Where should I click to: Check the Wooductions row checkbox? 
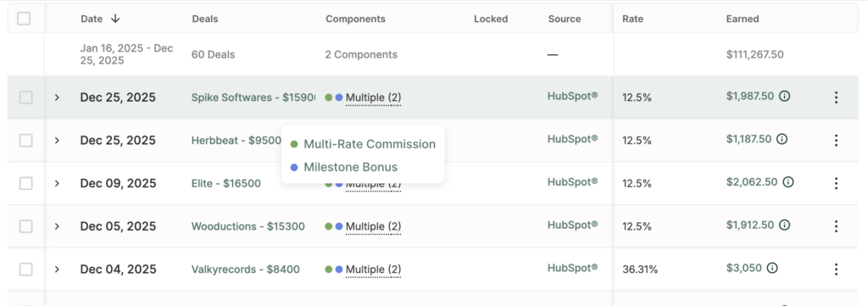coord(26,226)
